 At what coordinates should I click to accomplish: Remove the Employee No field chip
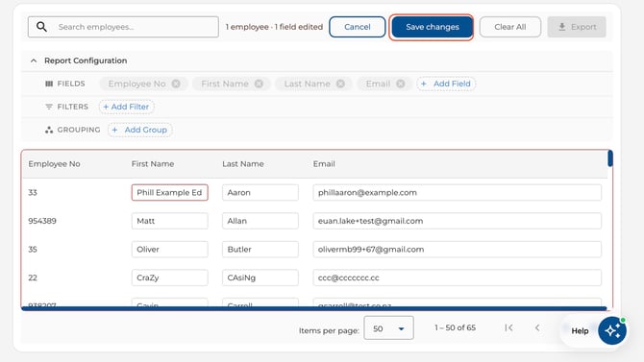pos(176,84)
